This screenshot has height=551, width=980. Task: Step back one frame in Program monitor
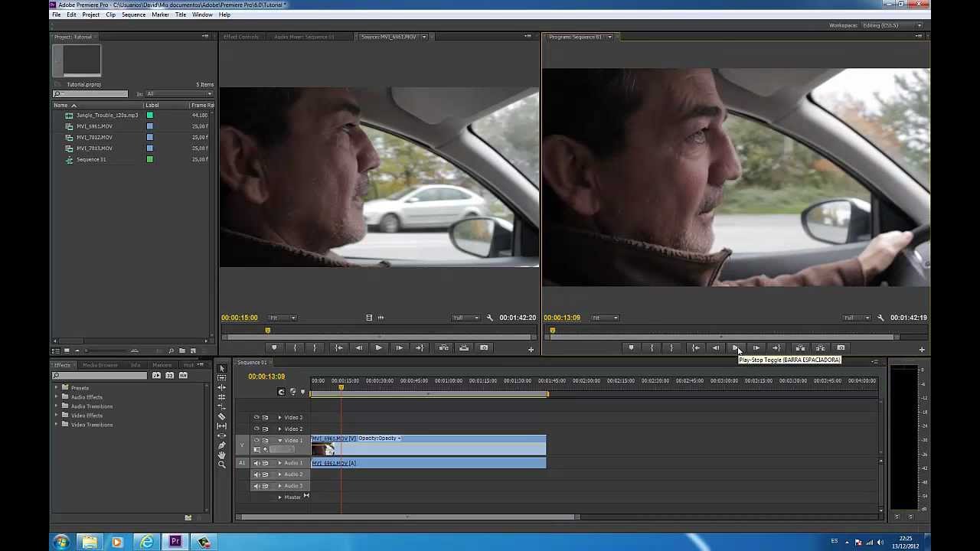click(x=716, y=348)
